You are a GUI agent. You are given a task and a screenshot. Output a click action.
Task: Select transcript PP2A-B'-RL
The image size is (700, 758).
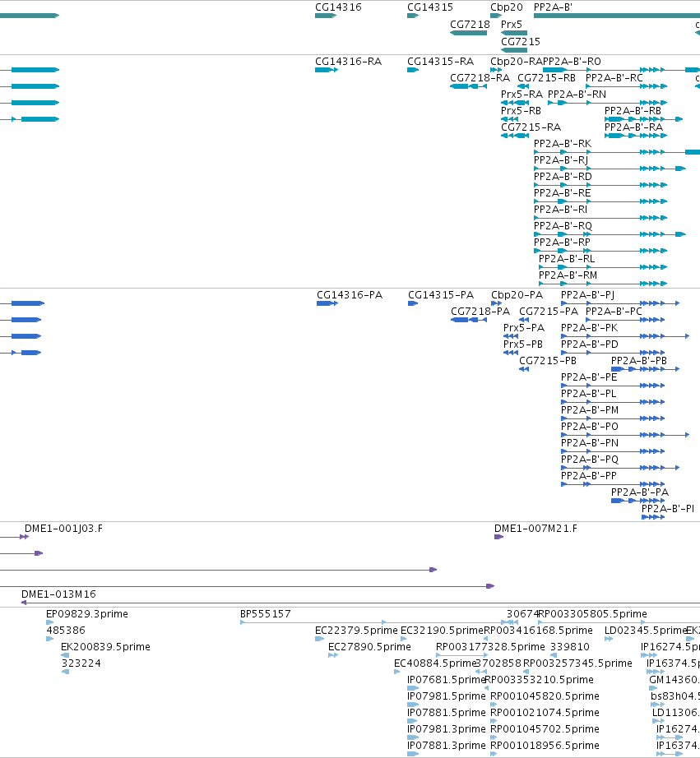(567, 259)
